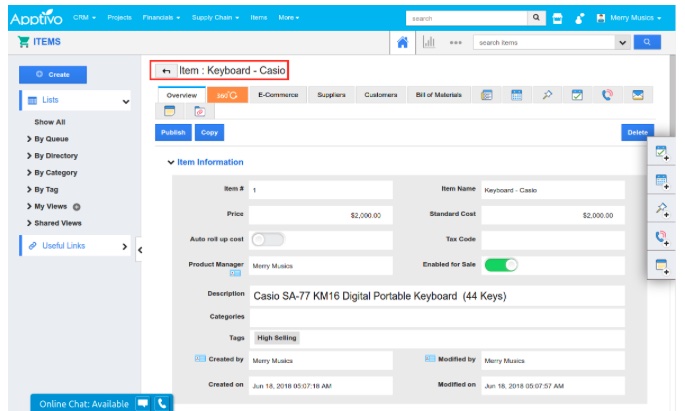Image resolution: width=685 pixels, height=411 pixels.
Task: Switch to the Suppliers tab
Action: (331, 95)
